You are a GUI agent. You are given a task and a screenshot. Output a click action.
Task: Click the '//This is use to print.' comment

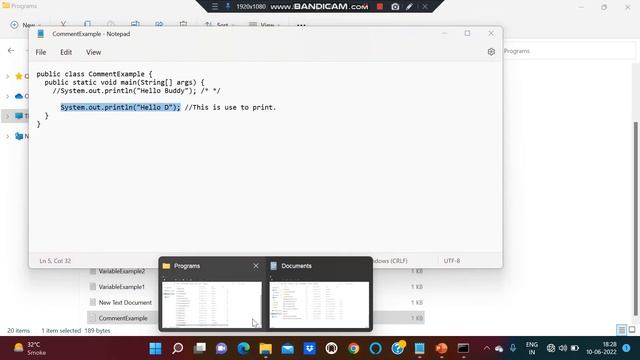click(230, 107)
